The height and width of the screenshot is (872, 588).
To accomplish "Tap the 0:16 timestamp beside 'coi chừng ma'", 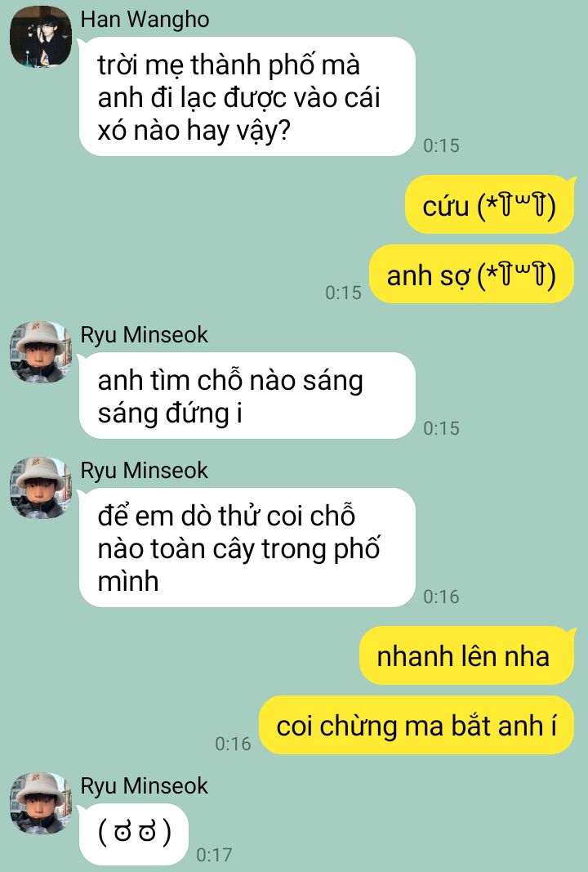I will coord(233,744).
